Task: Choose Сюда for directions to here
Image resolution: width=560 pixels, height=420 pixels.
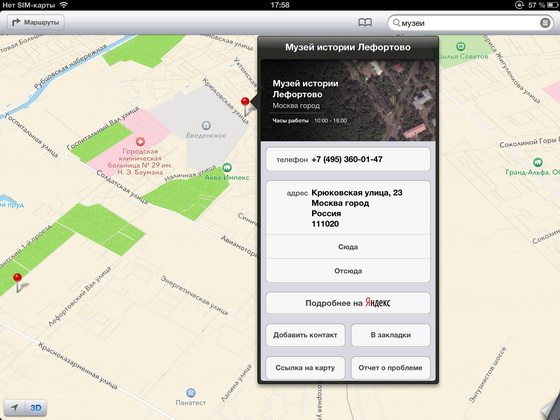Action: click(x=348, y=247)
